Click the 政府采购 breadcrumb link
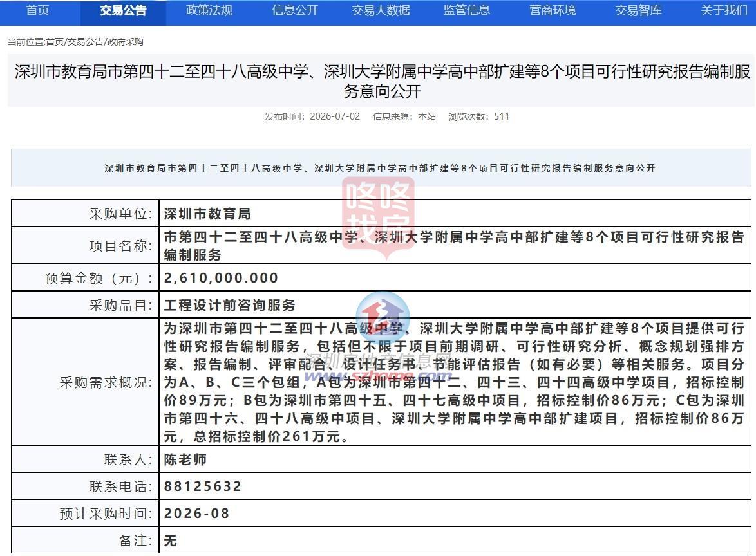 point(126,42)
